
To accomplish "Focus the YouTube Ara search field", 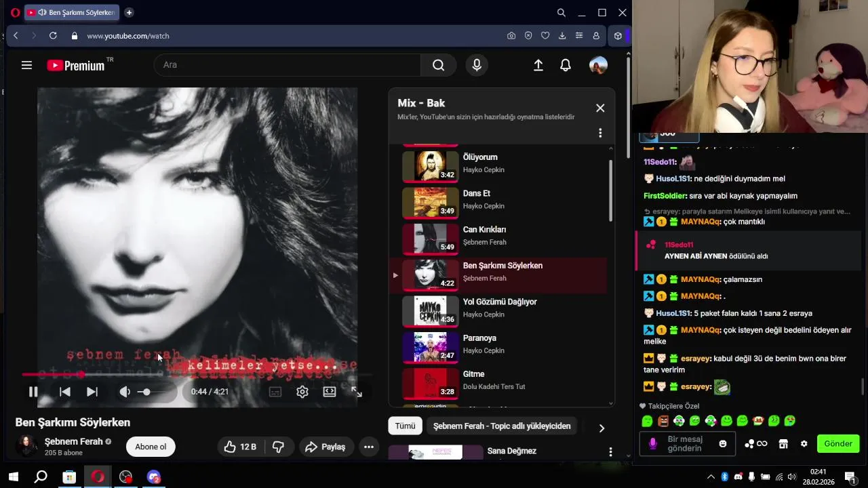I will (x=288, y=65).
